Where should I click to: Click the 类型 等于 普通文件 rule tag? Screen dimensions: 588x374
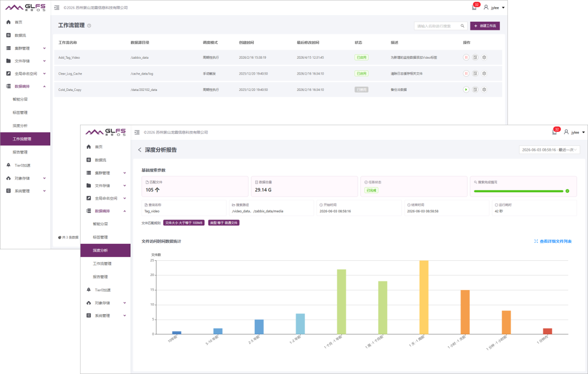coord(224,223)
